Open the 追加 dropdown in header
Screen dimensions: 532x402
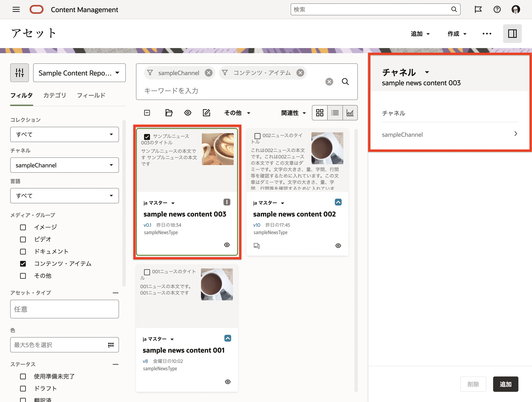(x=420, y=34)
